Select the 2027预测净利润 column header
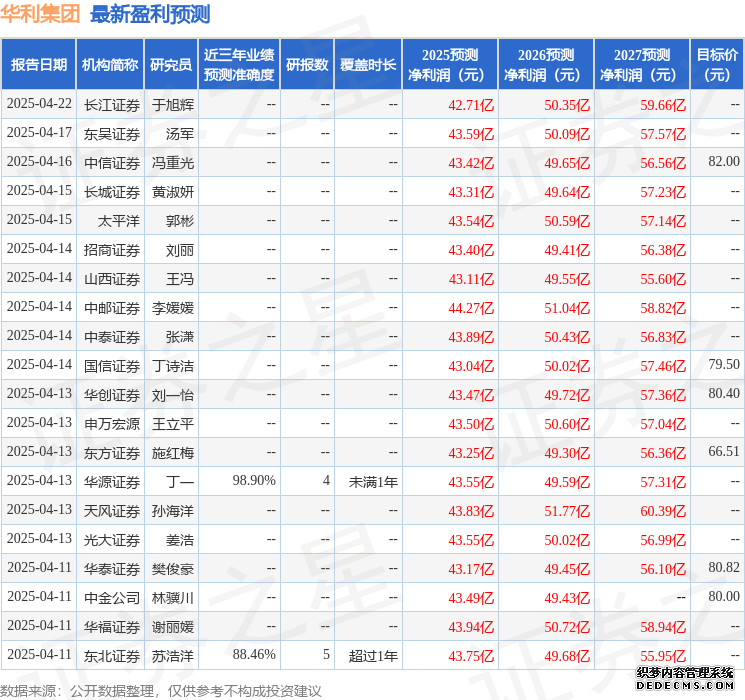This screenshot has height=700, width=745. (642, 64)
